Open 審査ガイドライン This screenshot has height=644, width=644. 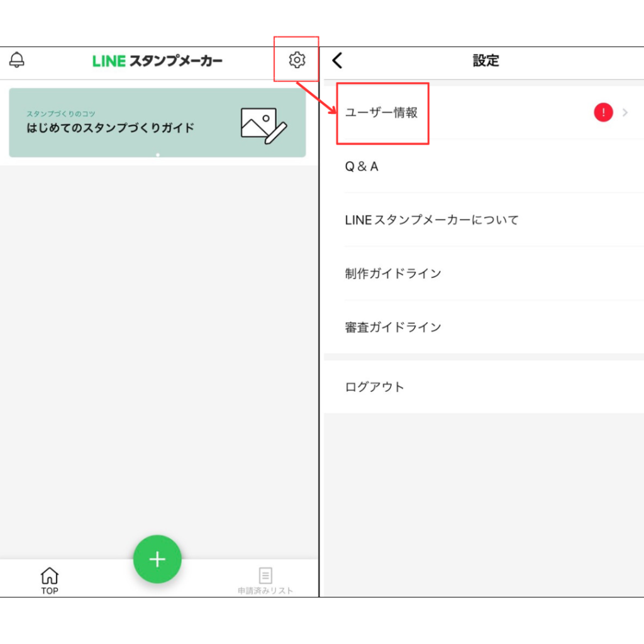click(x=484, y=327)
